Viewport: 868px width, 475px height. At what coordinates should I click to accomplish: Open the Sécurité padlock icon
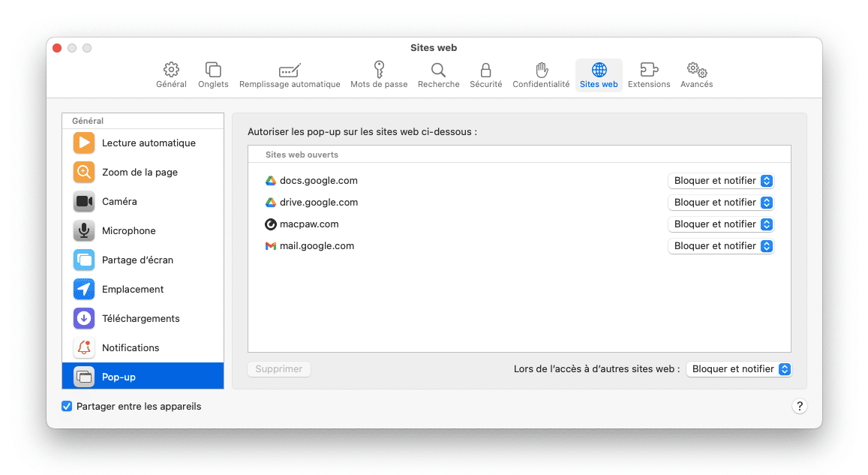point(485,70)
